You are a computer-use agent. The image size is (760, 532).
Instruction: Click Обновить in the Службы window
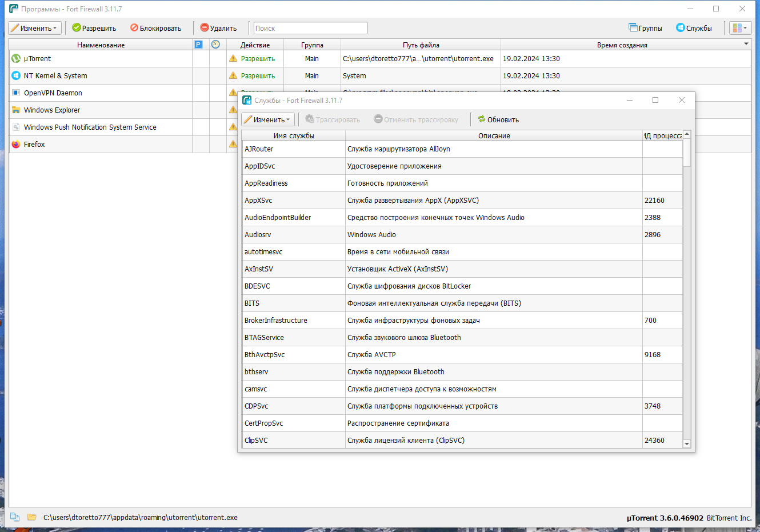(498, 119)
